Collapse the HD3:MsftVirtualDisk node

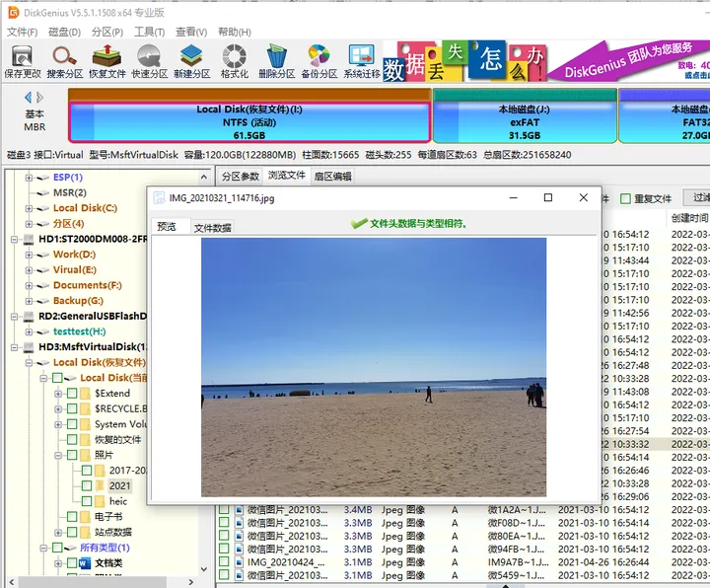click(x=14, y=347)
